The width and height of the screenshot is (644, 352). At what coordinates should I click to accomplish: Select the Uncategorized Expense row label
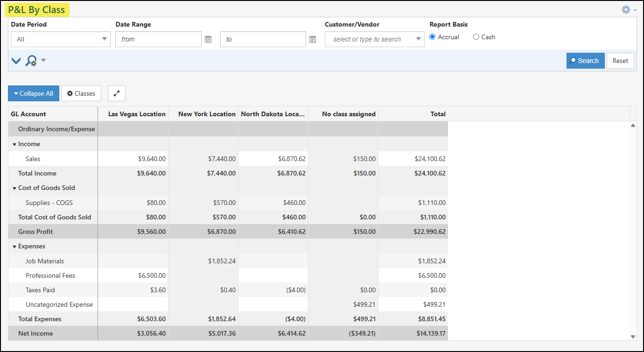click(59, 304)
